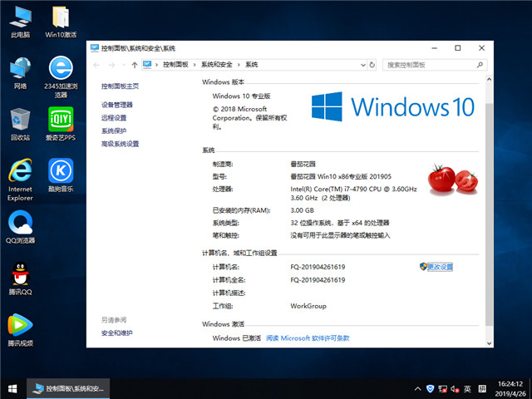Launch the 酷狗音乐 desktop icon
The height and width of the screenshot is (399, 532).
point(61,175)
